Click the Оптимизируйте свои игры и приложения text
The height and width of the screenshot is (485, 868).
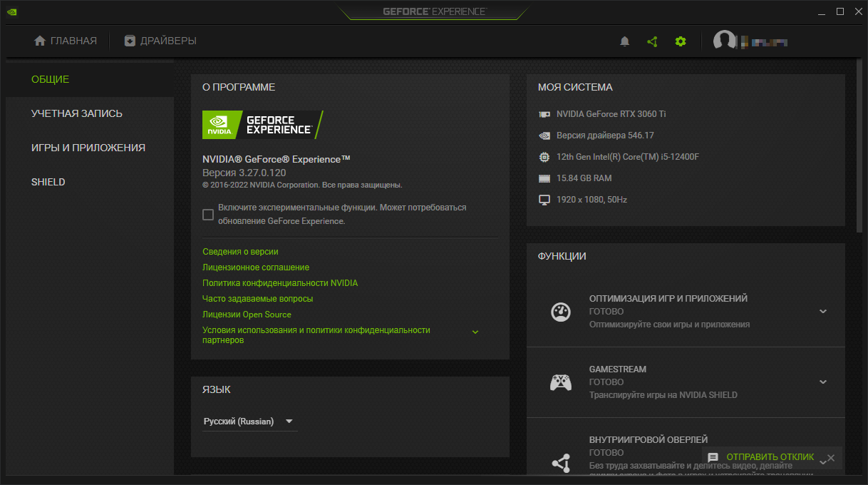(x=669, y=325)
